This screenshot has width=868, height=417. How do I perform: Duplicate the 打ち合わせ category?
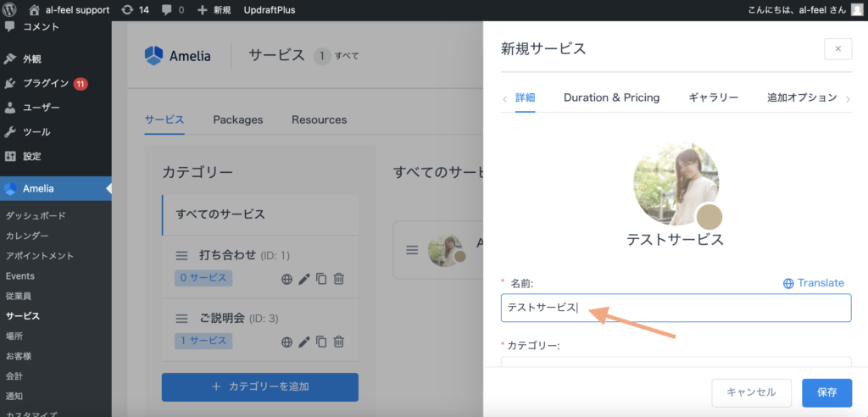pos(321,279)
